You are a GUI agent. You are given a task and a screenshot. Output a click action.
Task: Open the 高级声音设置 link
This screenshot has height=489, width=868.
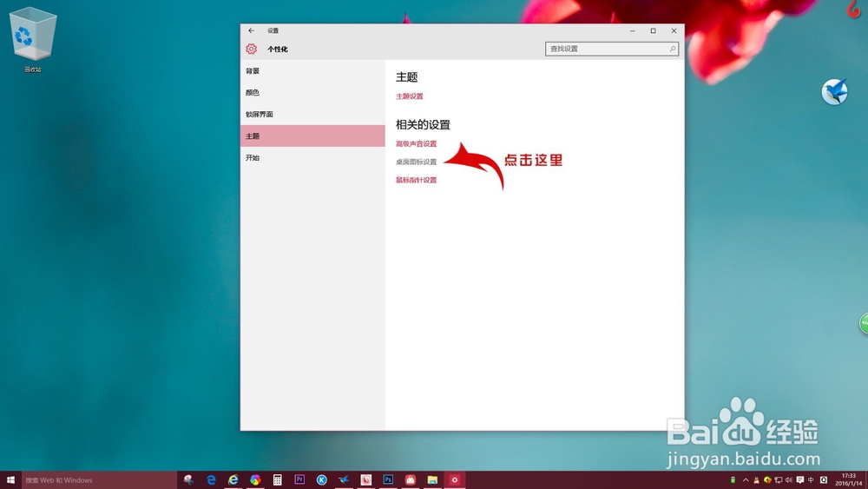pos(417,144)
